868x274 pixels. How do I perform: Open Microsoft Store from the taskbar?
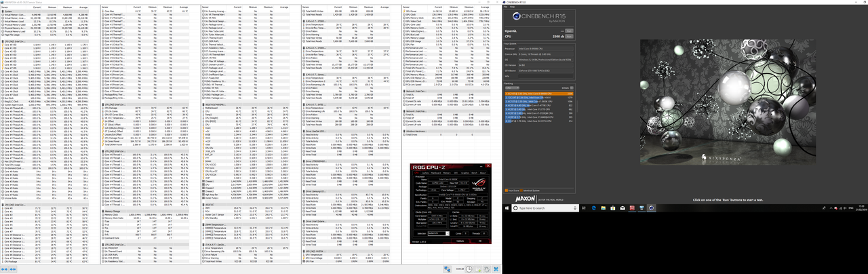tap(613, 208)
